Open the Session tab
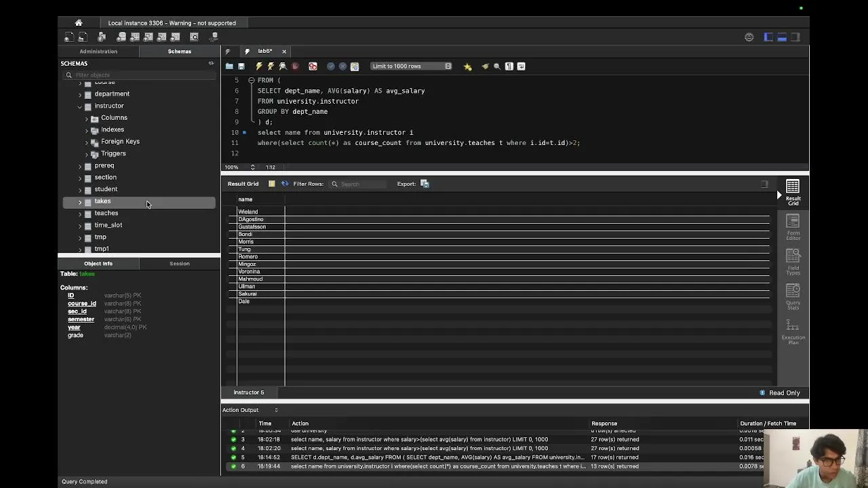Viewport: 868px width, 488px height. (x=180, y=264)
